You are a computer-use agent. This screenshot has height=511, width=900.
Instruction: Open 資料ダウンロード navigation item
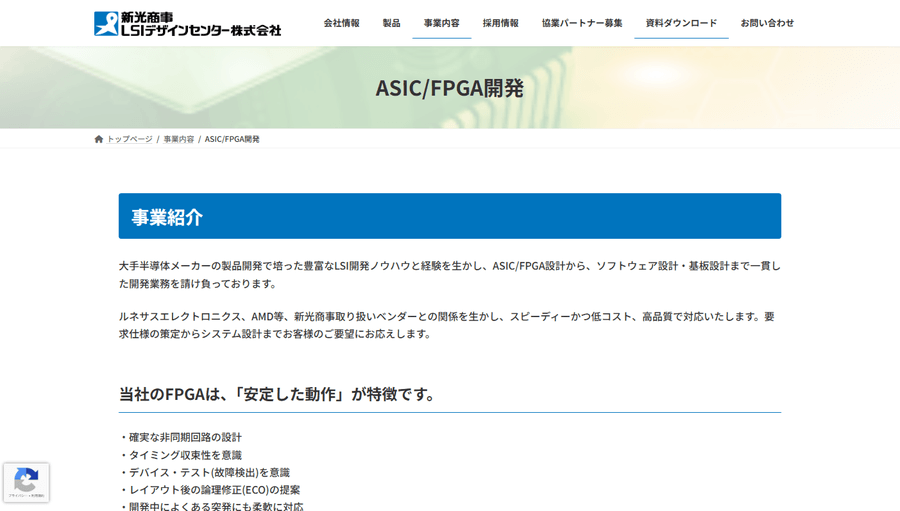click(681, 23)
